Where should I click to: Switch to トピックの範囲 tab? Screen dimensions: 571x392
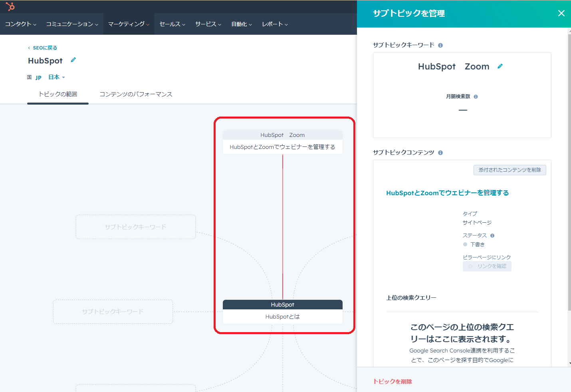tap(58, 94)
